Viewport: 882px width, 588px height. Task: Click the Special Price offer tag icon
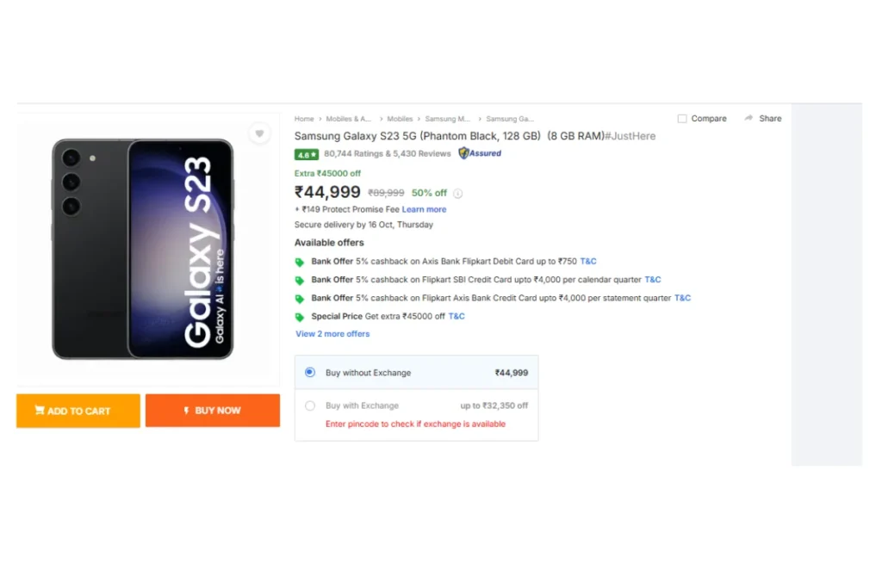click(300, 317)
